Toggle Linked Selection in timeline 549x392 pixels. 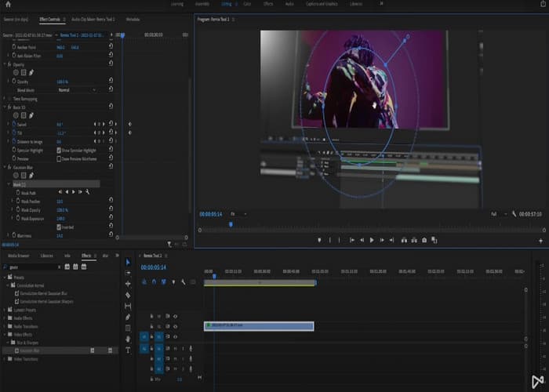[163, 281]
